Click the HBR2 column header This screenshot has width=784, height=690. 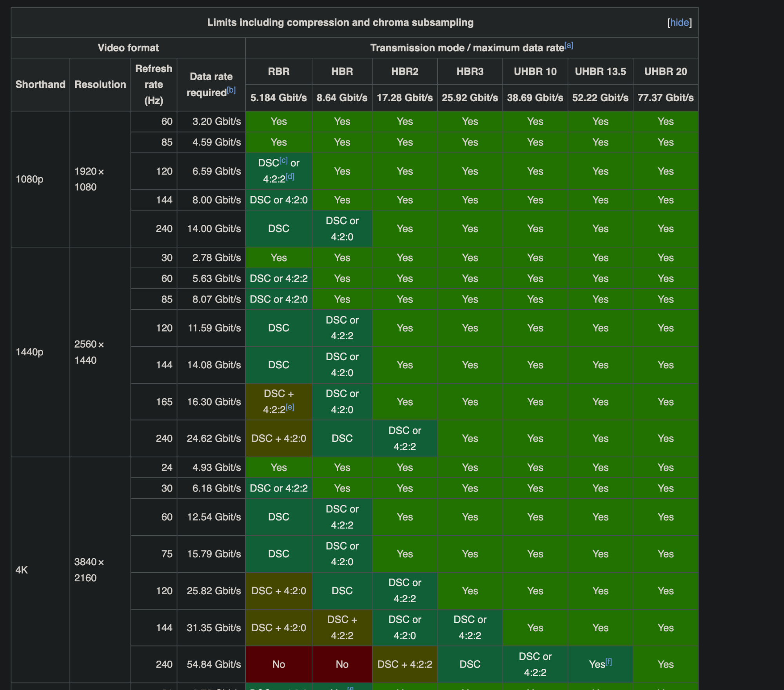[x=405, y=71]
